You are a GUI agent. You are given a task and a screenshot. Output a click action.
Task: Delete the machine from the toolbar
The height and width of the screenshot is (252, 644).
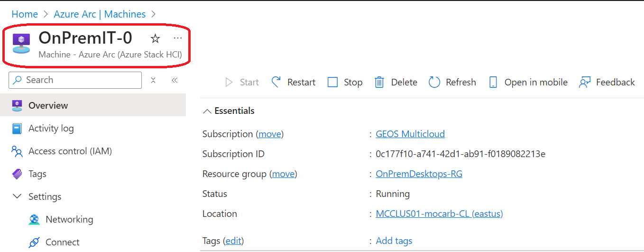(x=396, y=82)
